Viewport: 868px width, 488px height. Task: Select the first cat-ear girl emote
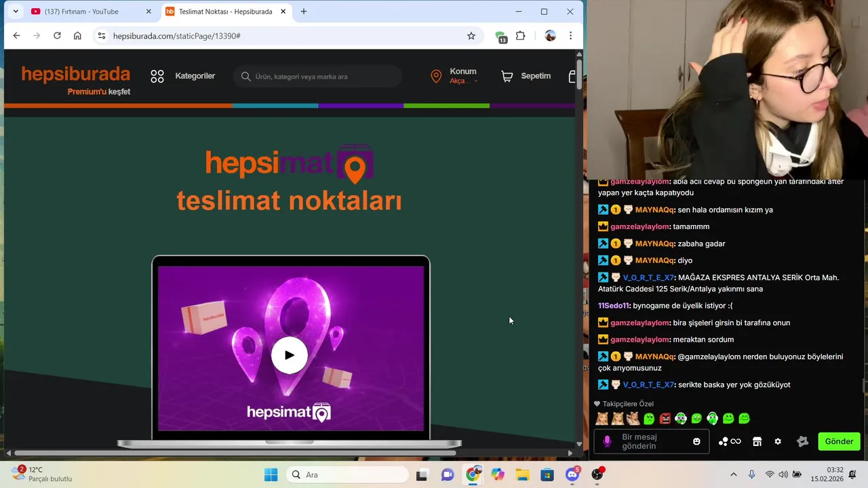click(x=601, y=419)
